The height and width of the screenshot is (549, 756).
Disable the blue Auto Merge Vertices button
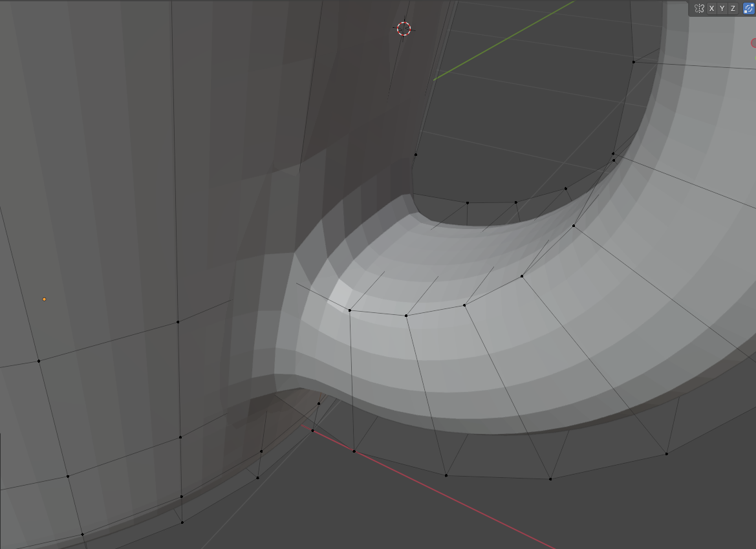click(x=750, y=8)
